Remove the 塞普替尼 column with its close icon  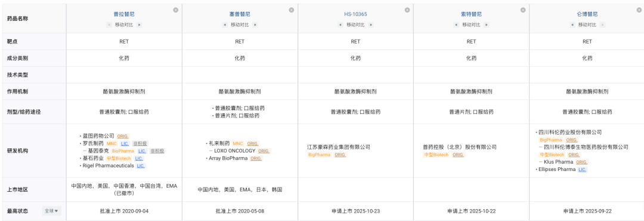(x=291, y=10)
